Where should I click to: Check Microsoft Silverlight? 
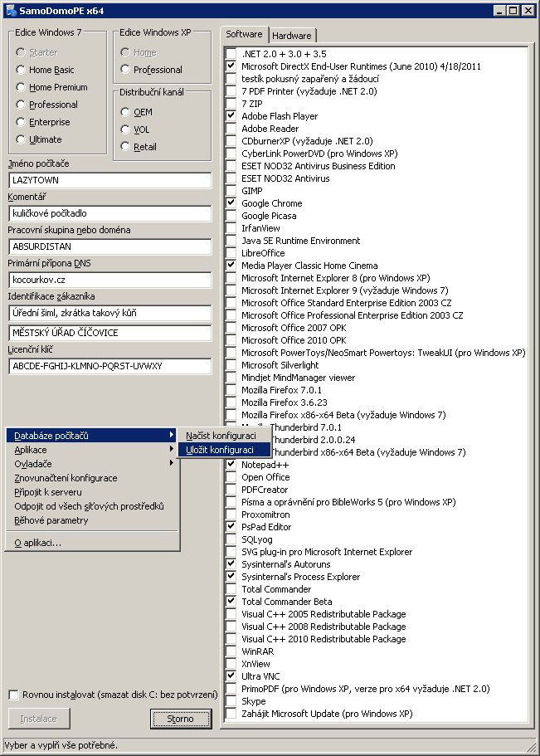point(231,365)
